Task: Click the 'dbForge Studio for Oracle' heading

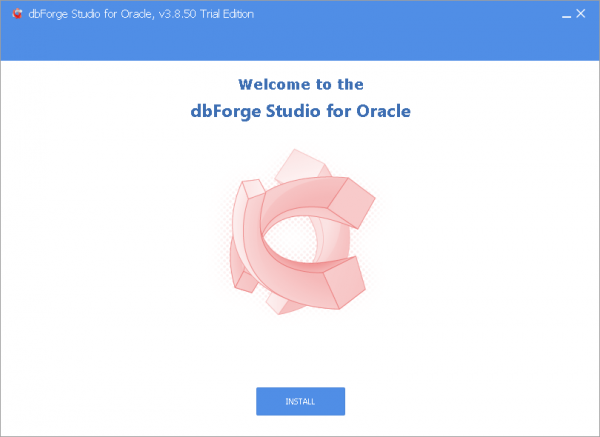Action: [x=300, y=111]
